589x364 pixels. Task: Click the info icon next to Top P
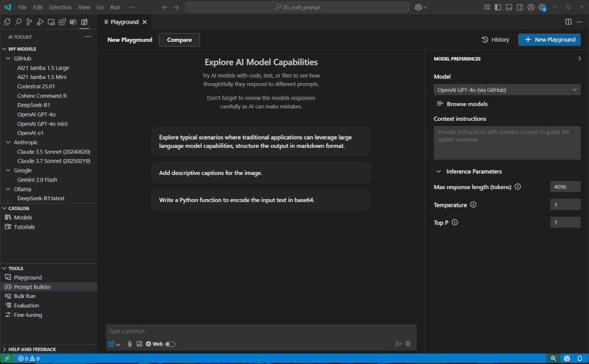click(455, 222)
